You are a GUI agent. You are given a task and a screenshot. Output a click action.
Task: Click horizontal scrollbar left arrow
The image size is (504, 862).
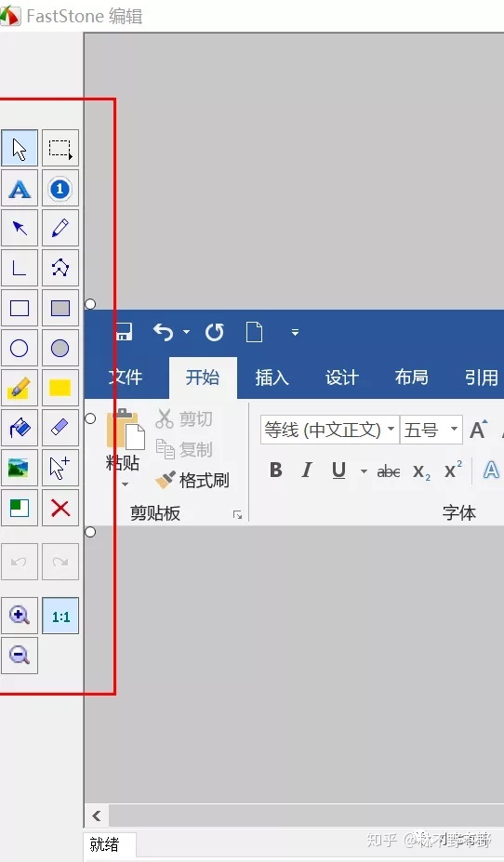coord(97,816)
